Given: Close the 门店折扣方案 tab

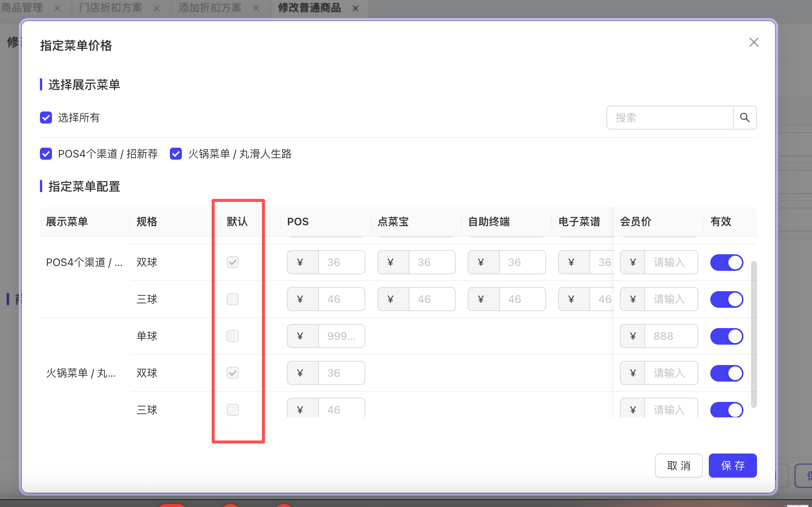Looking at the screenshot, I should pyautogui.click(x=157, y=8).
